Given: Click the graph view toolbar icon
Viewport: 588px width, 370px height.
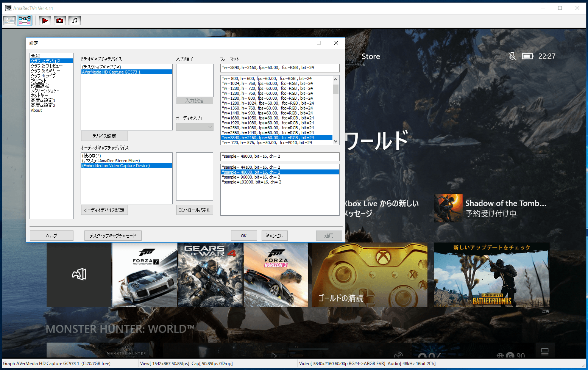Looking at the screenshot, I should click(25, 20).
